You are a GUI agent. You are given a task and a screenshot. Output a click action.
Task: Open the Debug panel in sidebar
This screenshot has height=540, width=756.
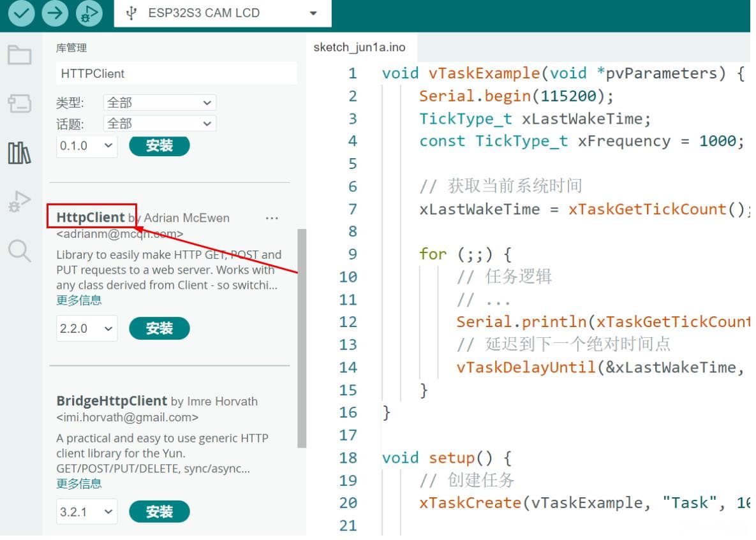tap(20, 201)
